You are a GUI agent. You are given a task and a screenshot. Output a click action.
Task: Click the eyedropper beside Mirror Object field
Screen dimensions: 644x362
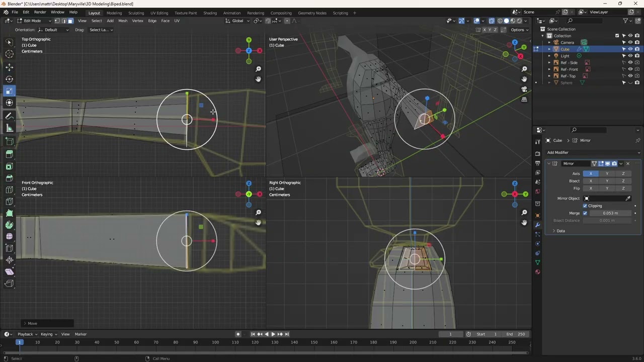(x=628, y=198)
